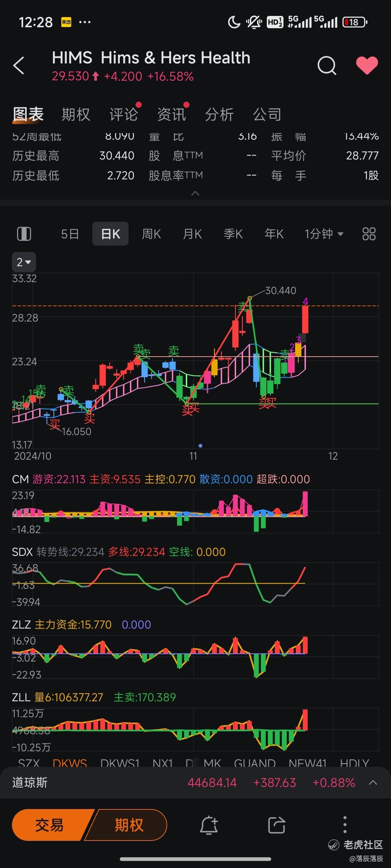
Task: Tap the HIMS Hims & Hers Health title
Action: (x=151, y=58)
